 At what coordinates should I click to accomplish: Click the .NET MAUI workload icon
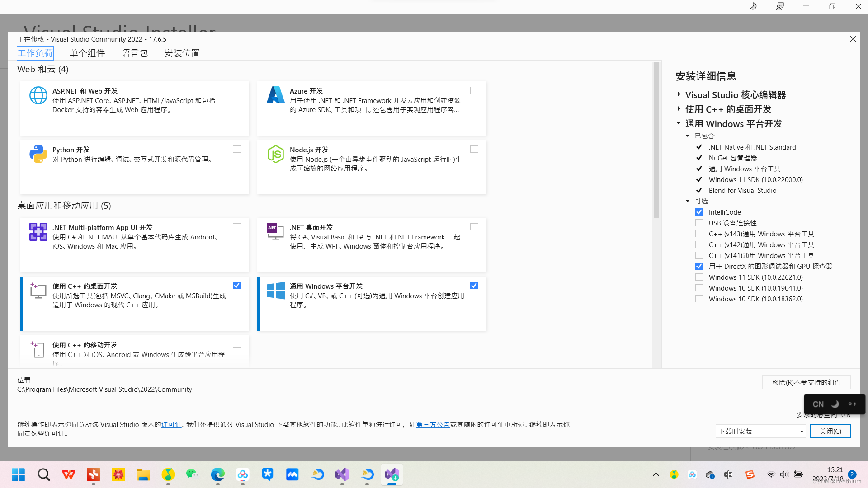(38, 232)
